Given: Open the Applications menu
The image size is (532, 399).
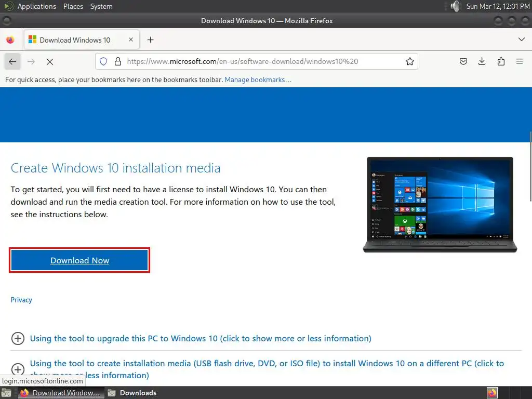Looking at the screenshot, I should click(37, 6).
